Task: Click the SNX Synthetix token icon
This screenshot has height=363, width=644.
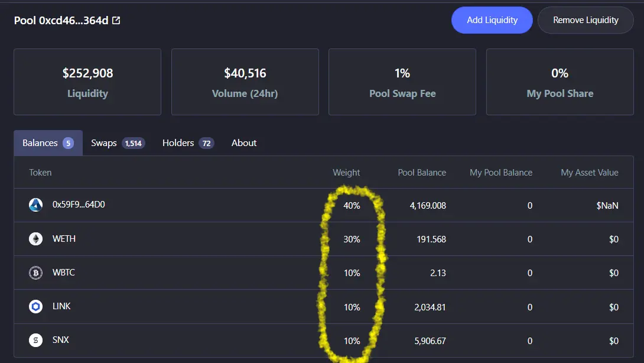Action: tap(35, 340)
